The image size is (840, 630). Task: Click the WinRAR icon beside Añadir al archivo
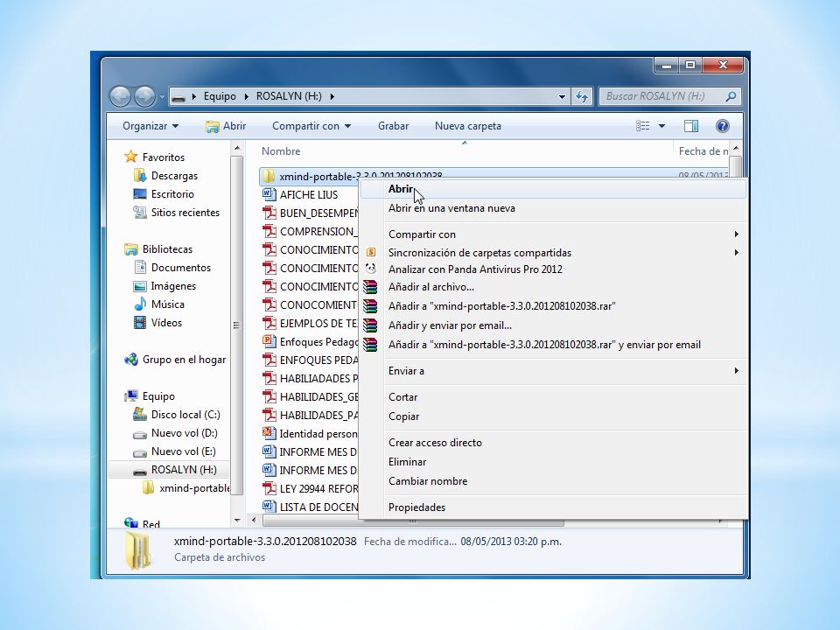click(370, 287)
